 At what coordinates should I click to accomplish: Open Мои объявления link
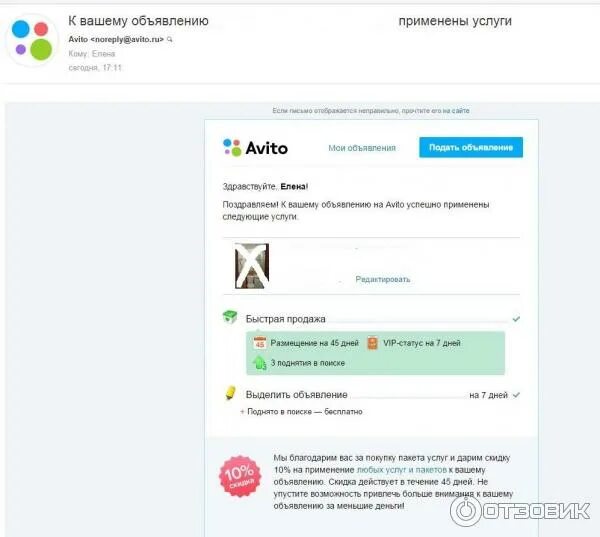pyautogui.click(x=362, y=148)
